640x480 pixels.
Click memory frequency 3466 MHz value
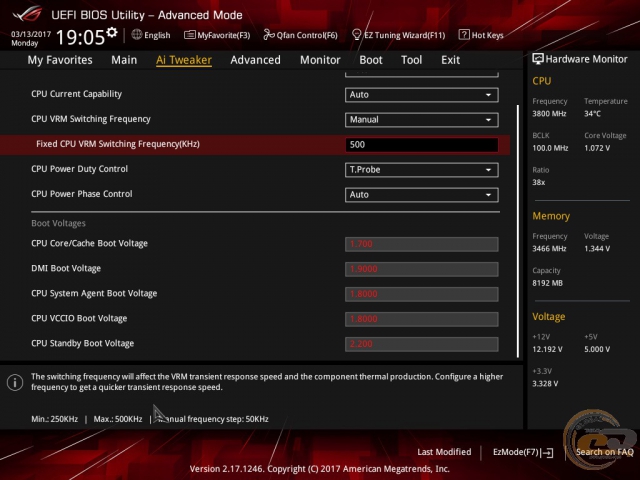[x=549, y=249]
